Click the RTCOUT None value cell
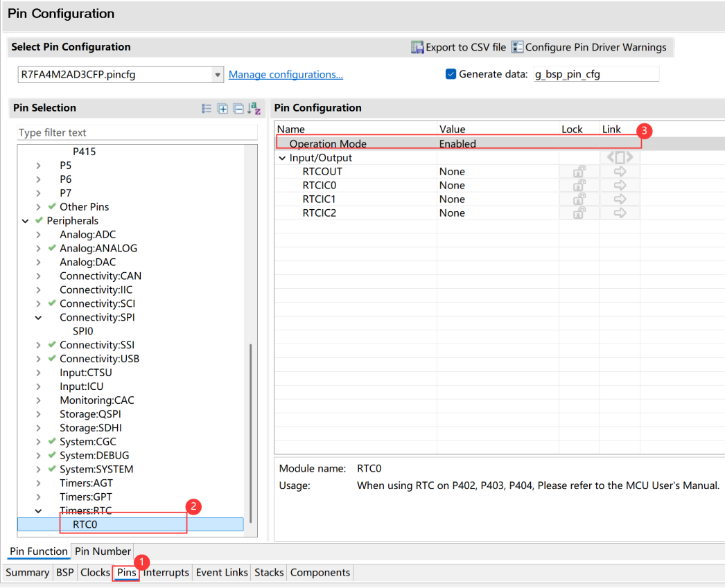Screen dimensions: 725x588 pos(498,171)
